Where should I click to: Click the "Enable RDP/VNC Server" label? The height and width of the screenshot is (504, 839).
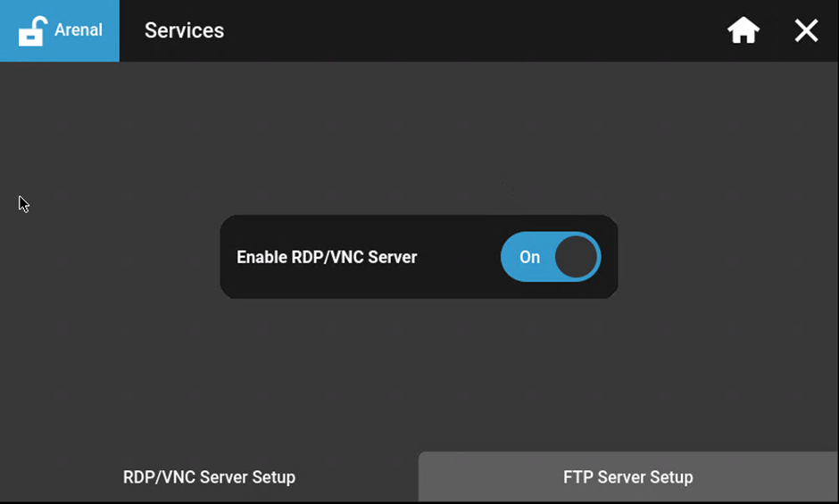(327, 257)
